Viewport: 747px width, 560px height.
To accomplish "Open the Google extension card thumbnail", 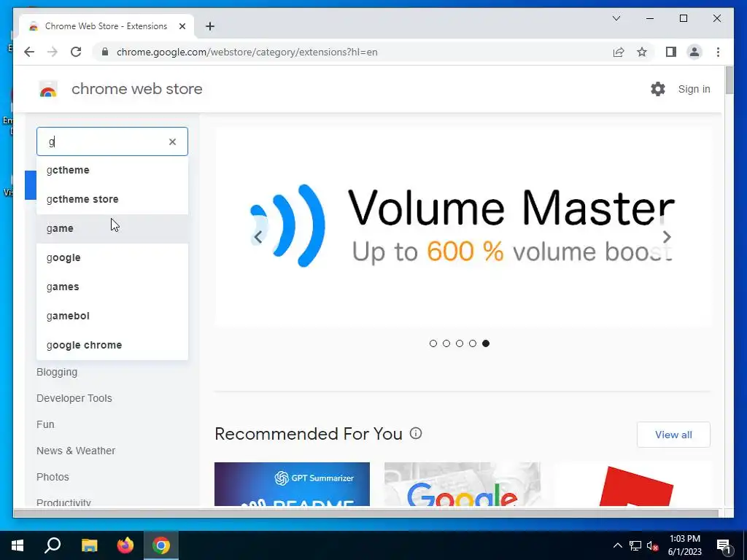I will [462, 484].
